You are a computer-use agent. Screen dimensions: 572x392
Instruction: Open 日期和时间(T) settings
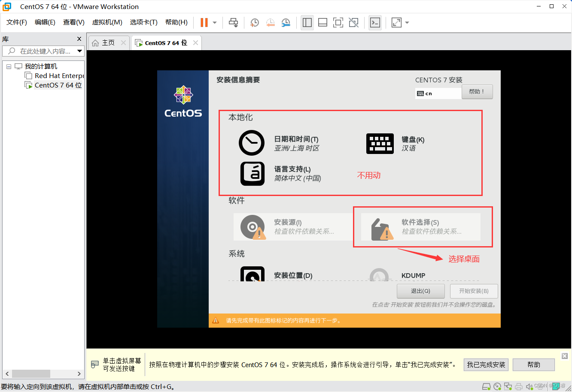click(x=279, y=143)
